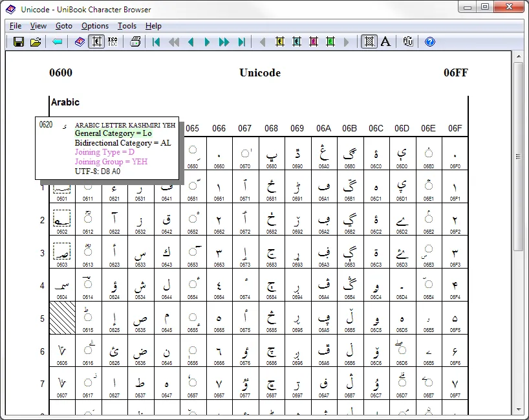
Task: Select character cell 0697
Action: [297, 384]
